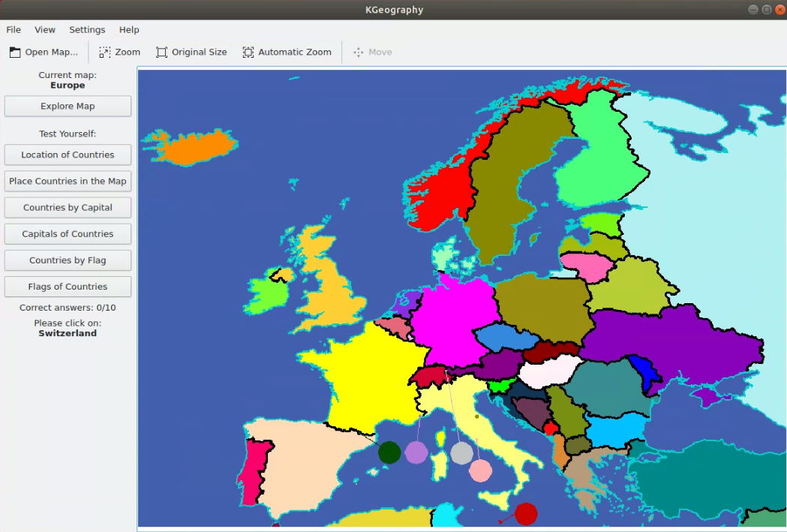Screen dimensions: 787x532
Task: Click Switzerland on the map
Action: pos(430,375)
